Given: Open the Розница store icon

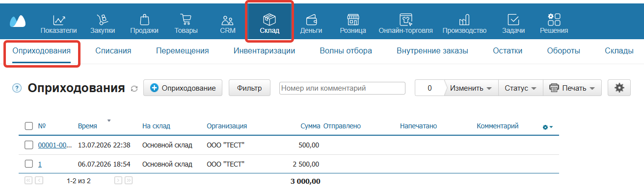Looking at the screenshot, I should pos(353,20).
